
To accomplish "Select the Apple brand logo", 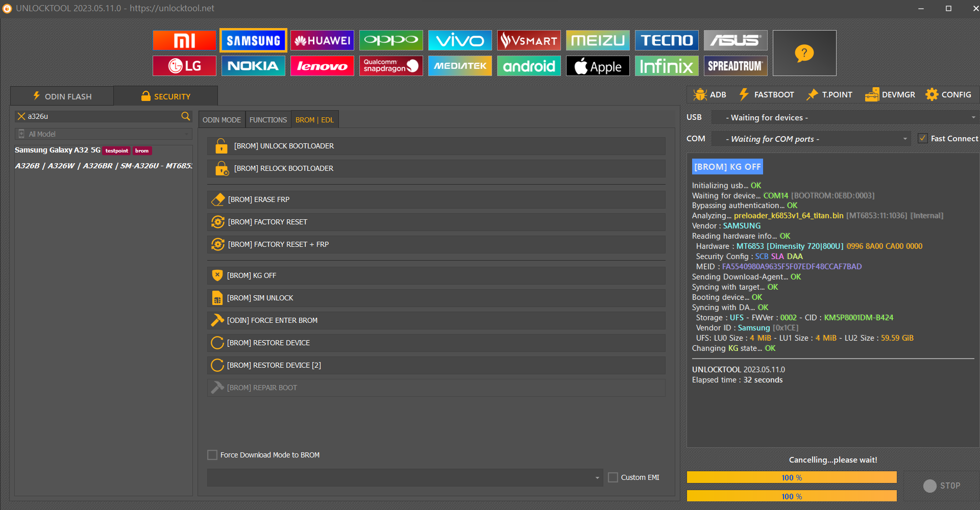I will point(598,66).
